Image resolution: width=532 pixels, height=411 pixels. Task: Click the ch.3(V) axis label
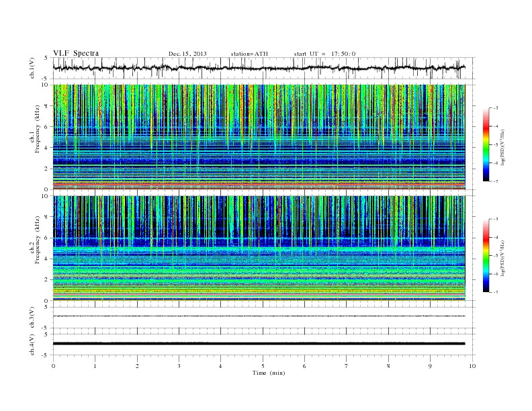(x=32, y=318)
